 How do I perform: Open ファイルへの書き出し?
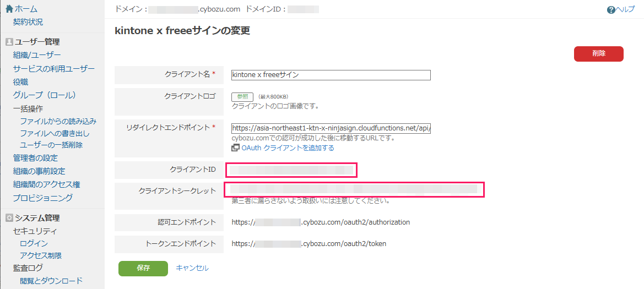click(55, 133)
